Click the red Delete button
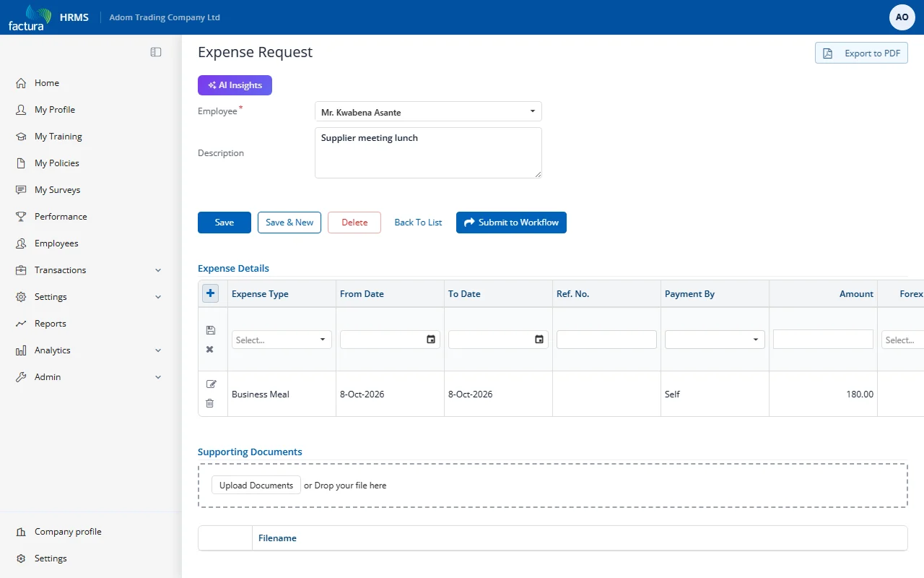This screenshot has height=578, width=924. (354, 223)
